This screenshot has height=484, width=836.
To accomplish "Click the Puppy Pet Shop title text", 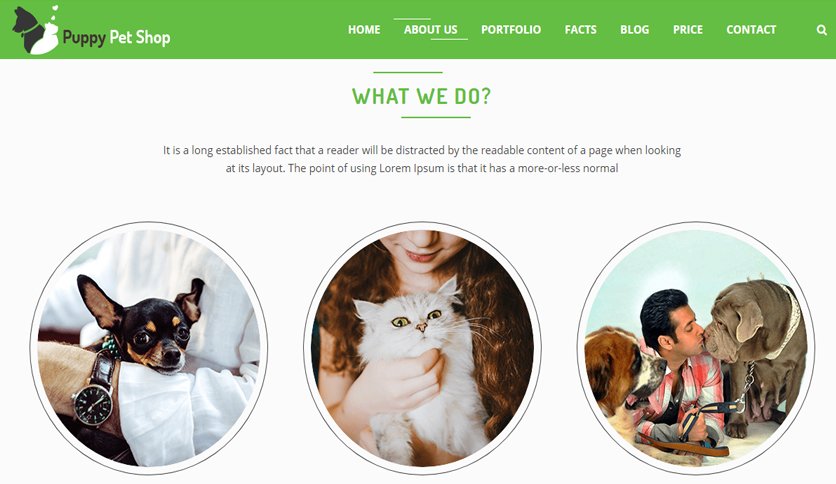I will coord(117,37).
